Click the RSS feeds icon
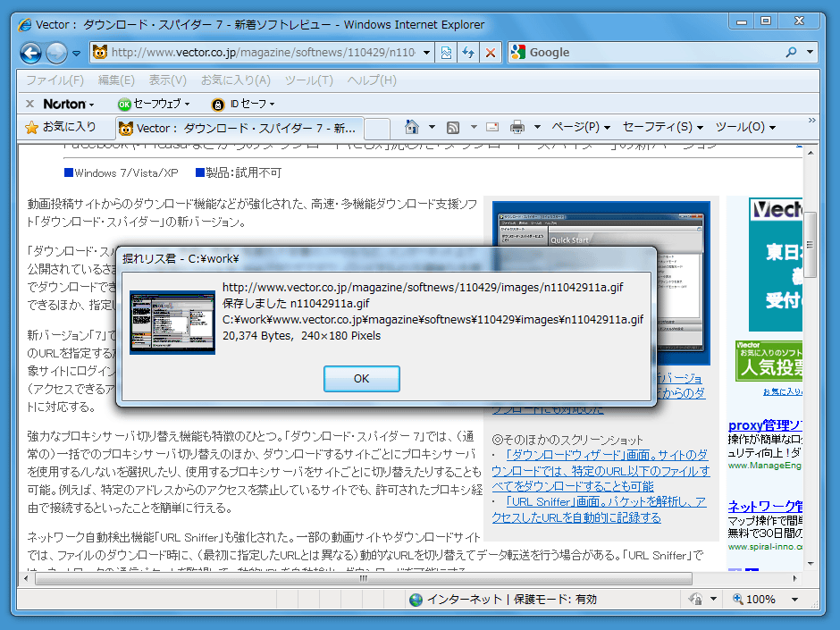 click(x=453, y=127)
